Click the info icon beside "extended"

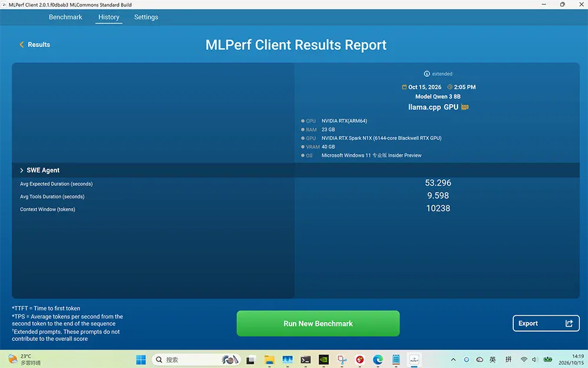426,74
